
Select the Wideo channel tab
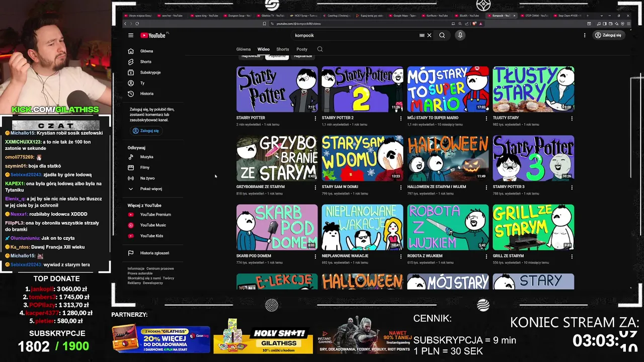pos(264,49)
